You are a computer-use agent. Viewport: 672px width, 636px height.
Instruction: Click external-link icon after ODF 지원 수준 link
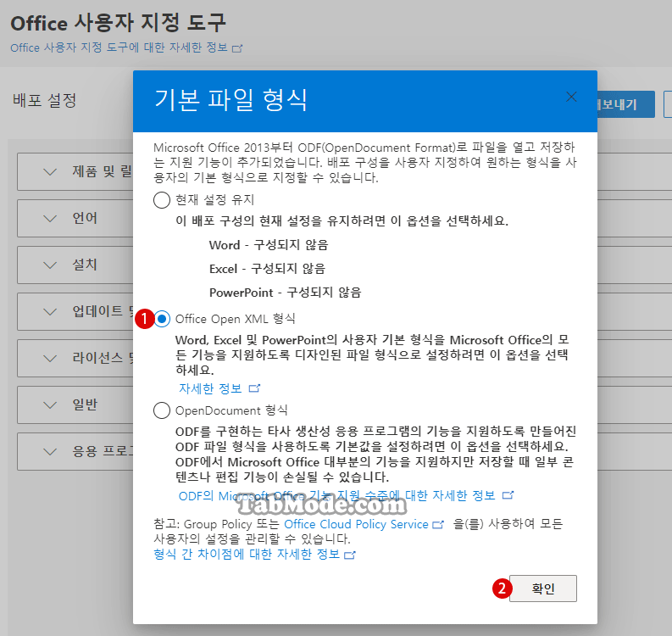(x=508, y=495)
